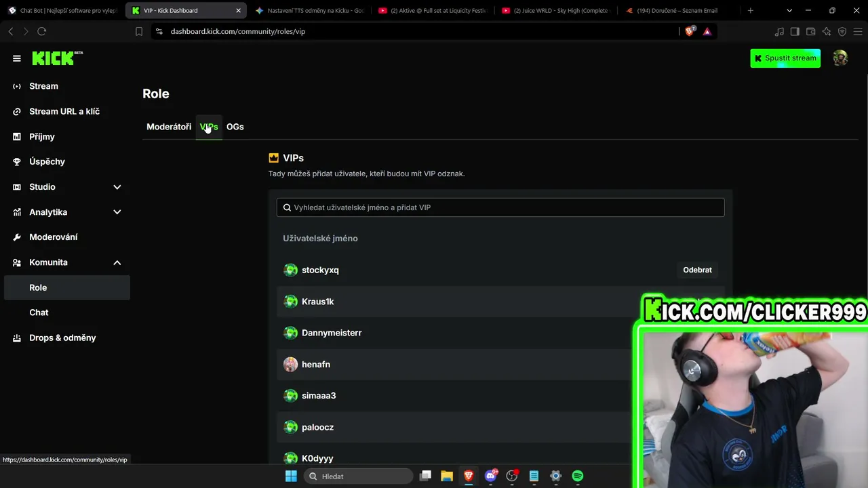Click the Spustit stream button
Screen dimensions: 868x488
(x=785, y=58)
